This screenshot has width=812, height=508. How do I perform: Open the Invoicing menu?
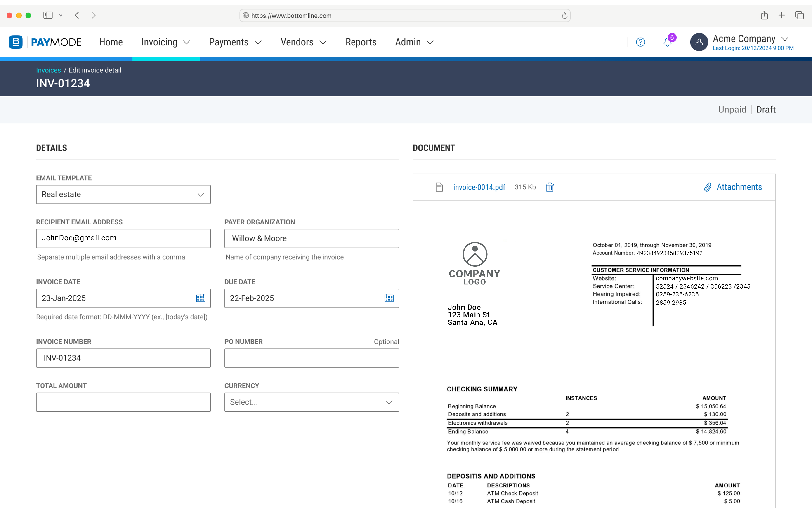point(159,42)
